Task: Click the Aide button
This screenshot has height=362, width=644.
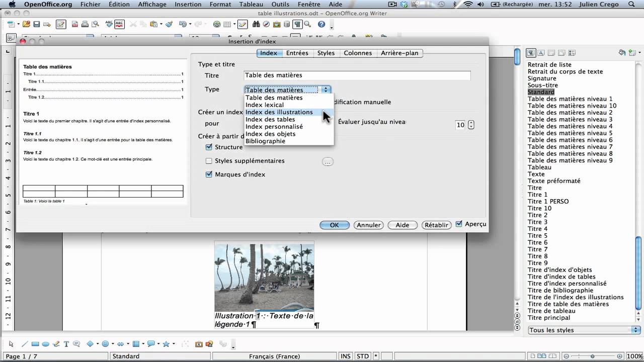Action: click(403, 225)
